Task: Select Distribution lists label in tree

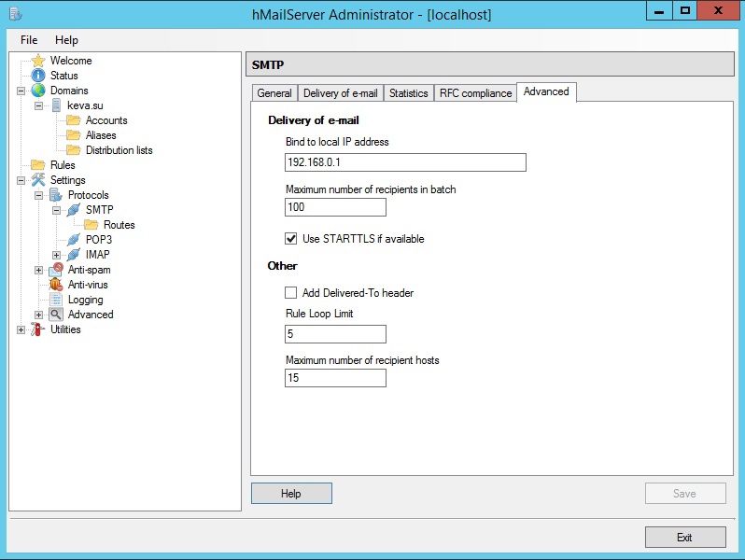Action: click(x=119, y=150)
